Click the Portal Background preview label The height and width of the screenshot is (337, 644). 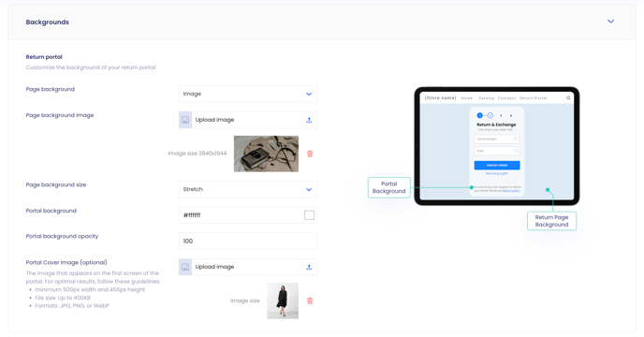[389, 187]
